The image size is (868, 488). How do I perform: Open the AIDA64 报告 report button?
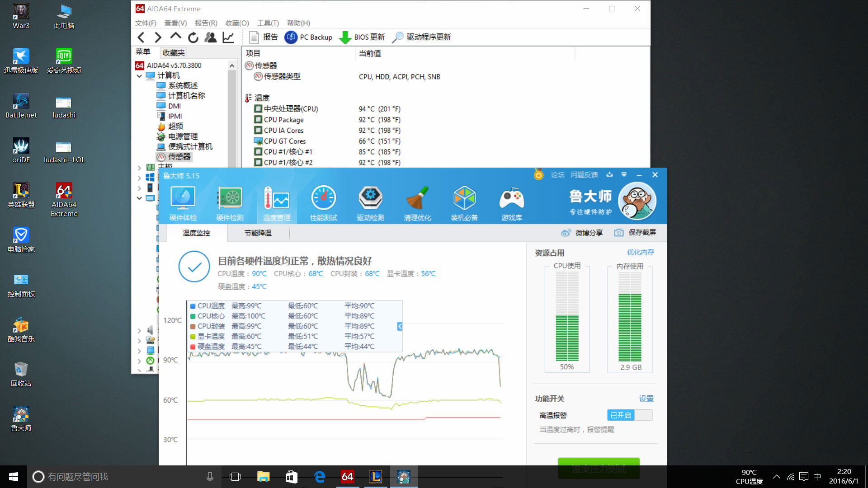point(264,37)
